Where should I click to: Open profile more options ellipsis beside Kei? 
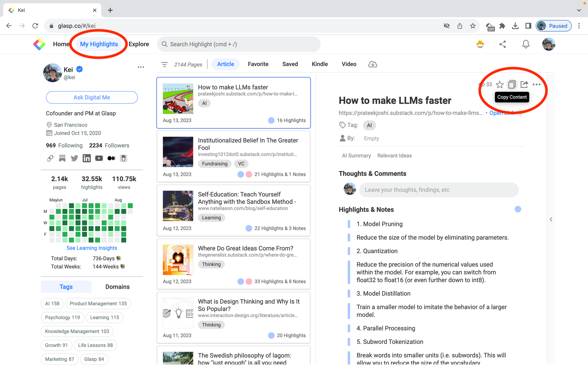[x=141, y=67]
